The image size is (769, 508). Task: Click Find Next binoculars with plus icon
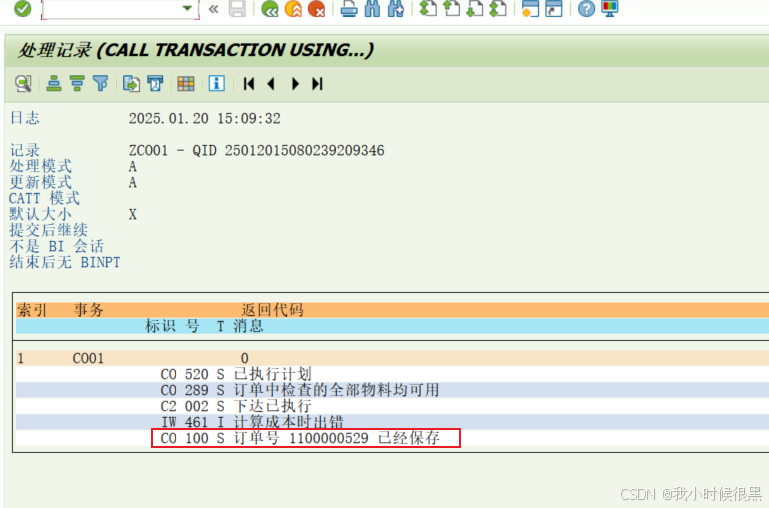click(395, 8)
